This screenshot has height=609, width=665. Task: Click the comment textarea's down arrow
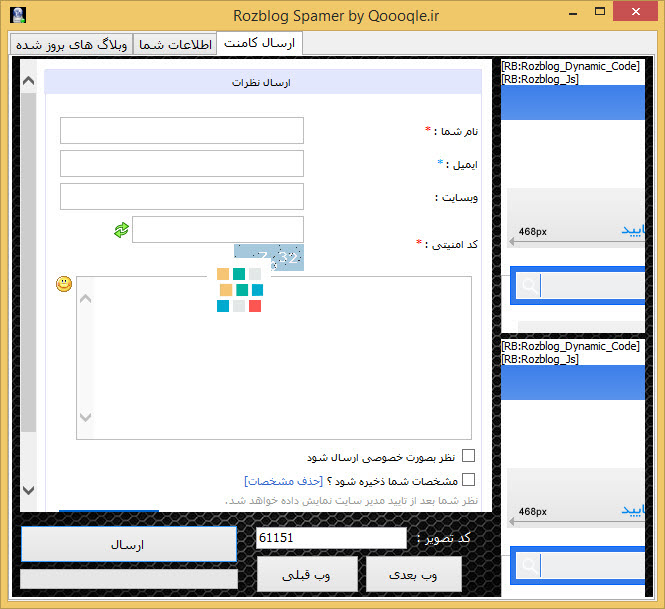click(x=86, y=417)
